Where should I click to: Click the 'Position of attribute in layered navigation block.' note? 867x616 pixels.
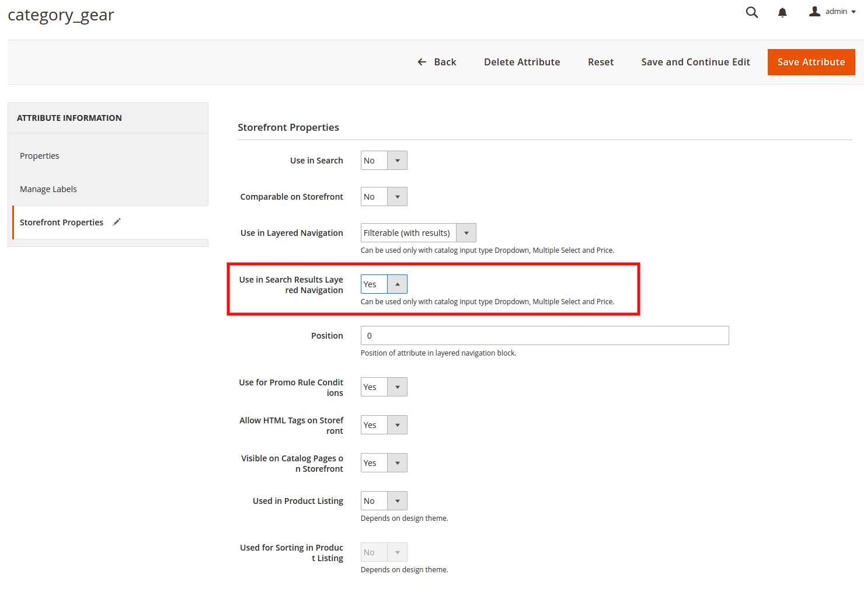point(438,353)
